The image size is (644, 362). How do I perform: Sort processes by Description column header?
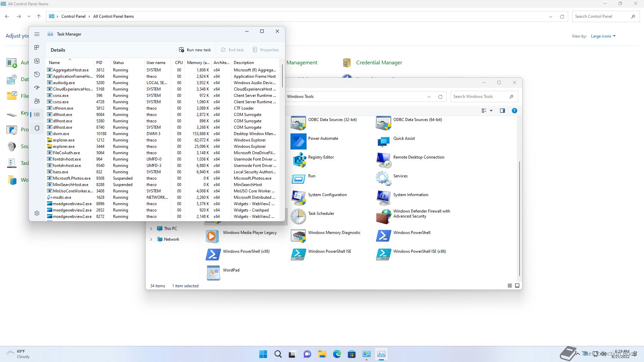tap(255, 63)
